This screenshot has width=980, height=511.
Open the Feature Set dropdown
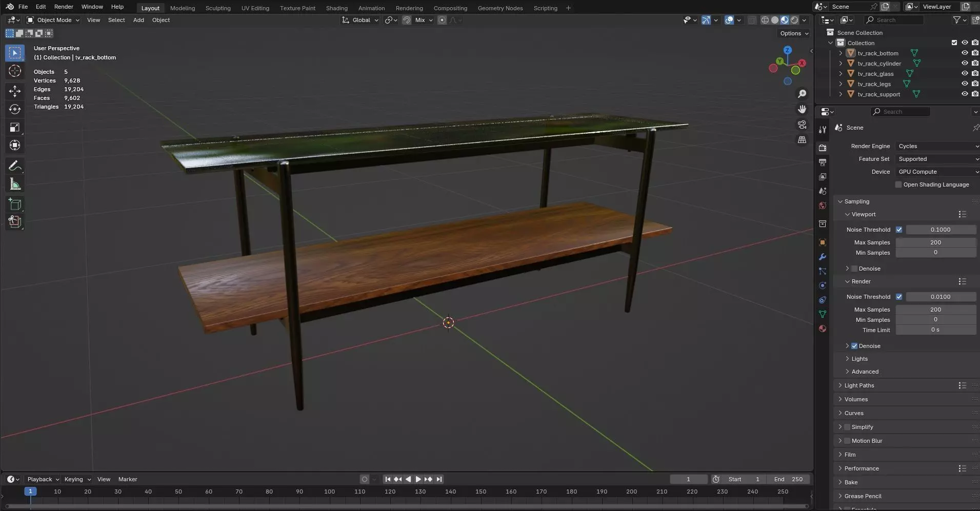(x=937, y=159)
